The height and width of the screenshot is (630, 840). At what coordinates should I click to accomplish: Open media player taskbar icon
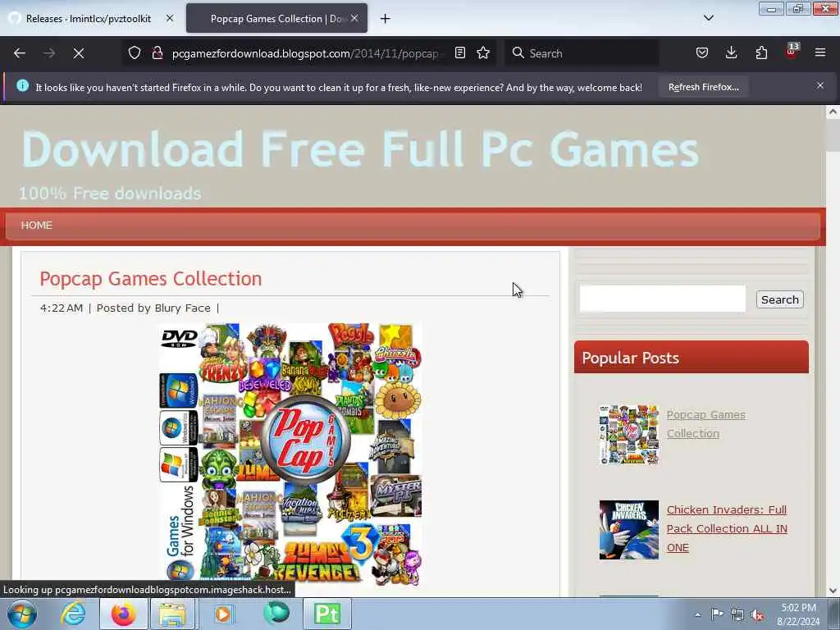(x=224, y=614)
